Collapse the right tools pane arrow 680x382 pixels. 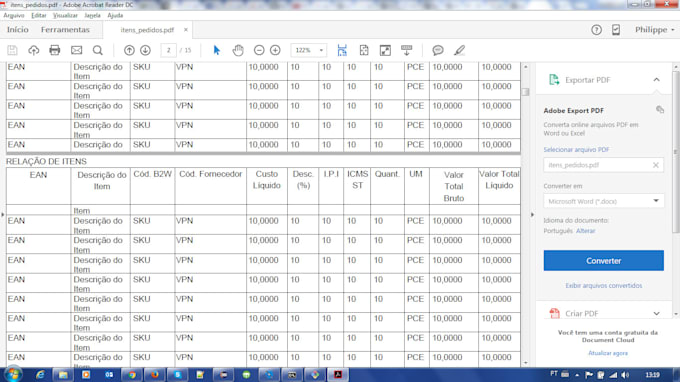tap(532, 214)
